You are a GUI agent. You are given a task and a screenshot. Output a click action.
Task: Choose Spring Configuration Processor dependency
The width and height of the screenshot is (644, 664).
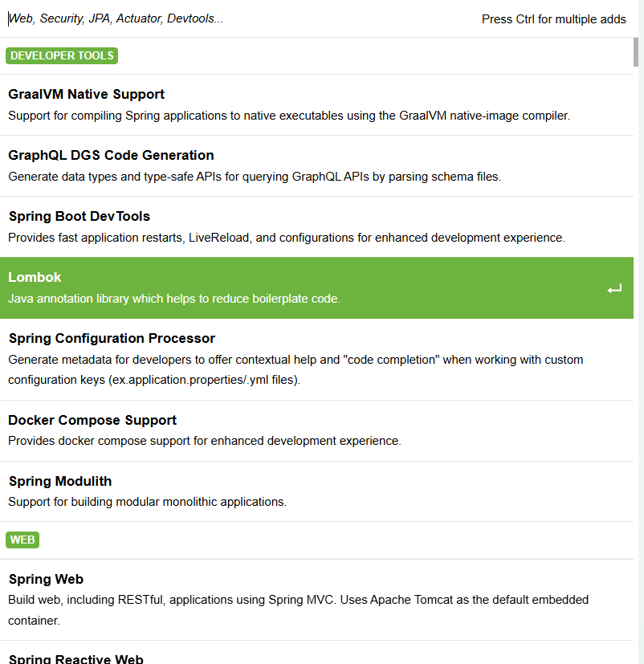[x=112, y=339]
